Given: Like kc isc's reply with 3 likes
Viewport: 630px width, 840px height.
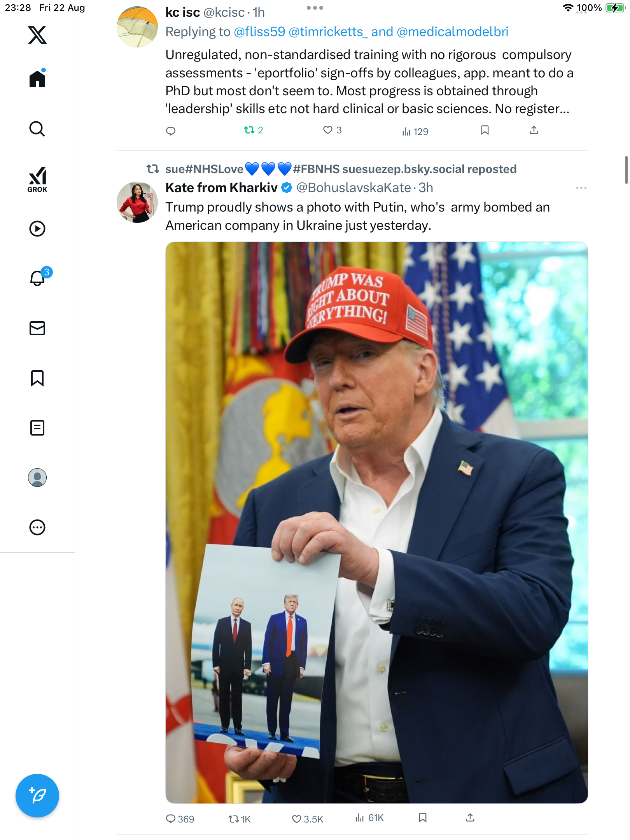Looking at the screenshot, I should click(332, 130).
